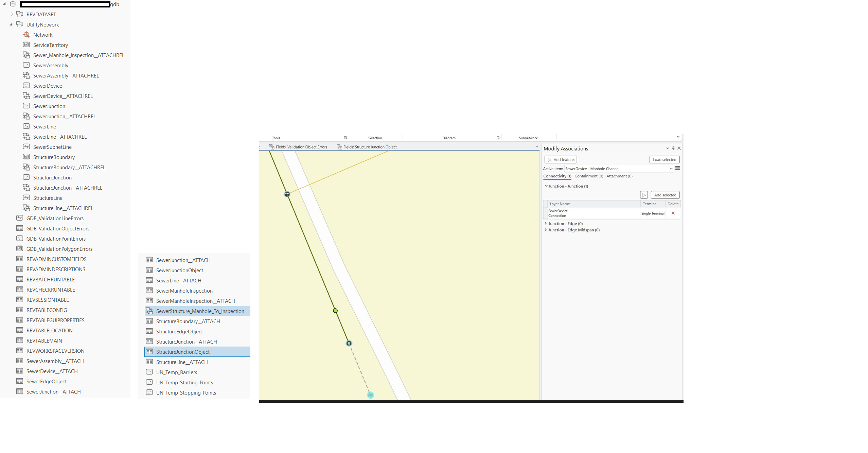Select the StructureJunctionObject table
This screenshot has height=453, width=868.
pyautogui.click(x=183, y=352)
